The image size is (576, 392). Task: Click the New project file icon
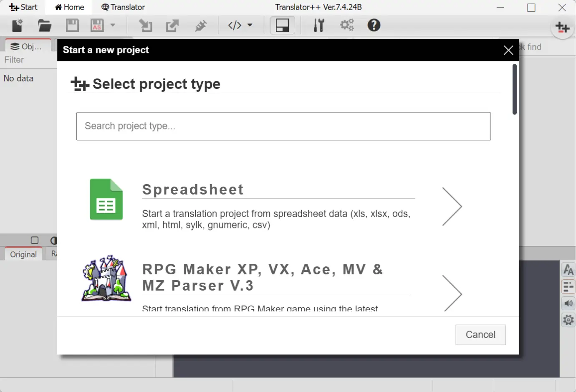pyautogui.click(x=18, y=26)
